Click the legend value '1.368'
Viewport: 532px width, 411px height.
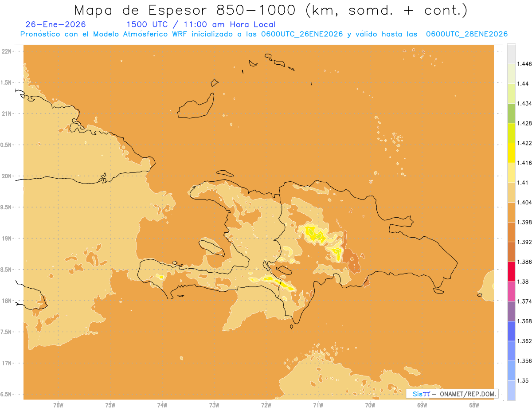pos(524,321)
